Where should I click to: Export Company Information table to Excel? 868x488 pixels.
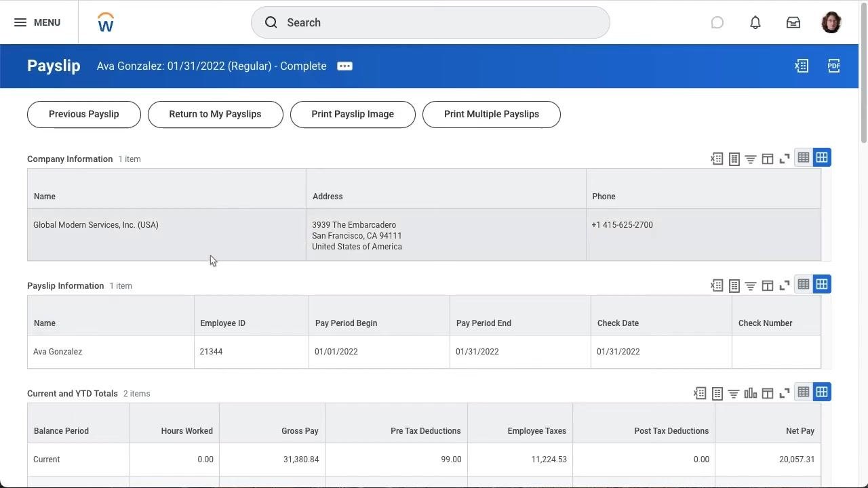[717, 159]
